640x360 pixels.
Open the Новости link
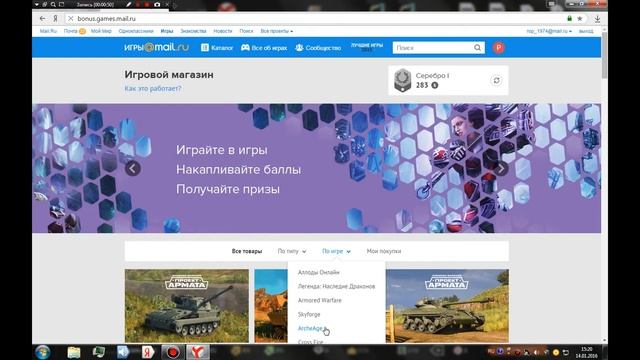pos(223,31)
